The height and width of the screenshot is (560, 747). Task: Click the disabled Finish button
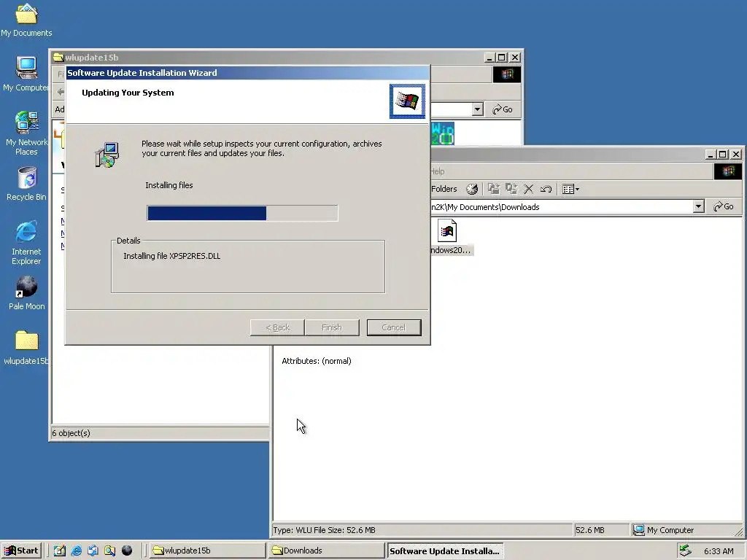[332, 327]
